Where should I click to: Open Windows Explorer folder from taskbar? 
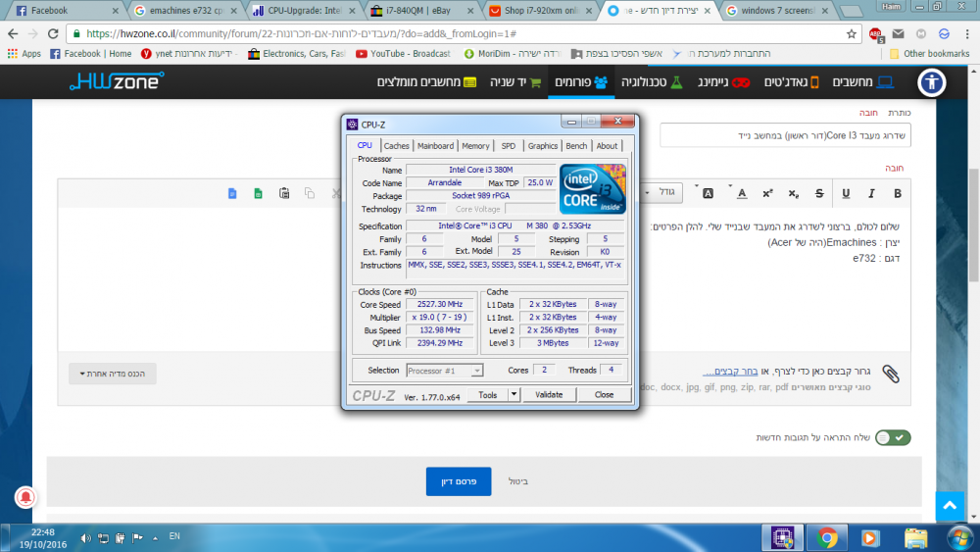915,537
